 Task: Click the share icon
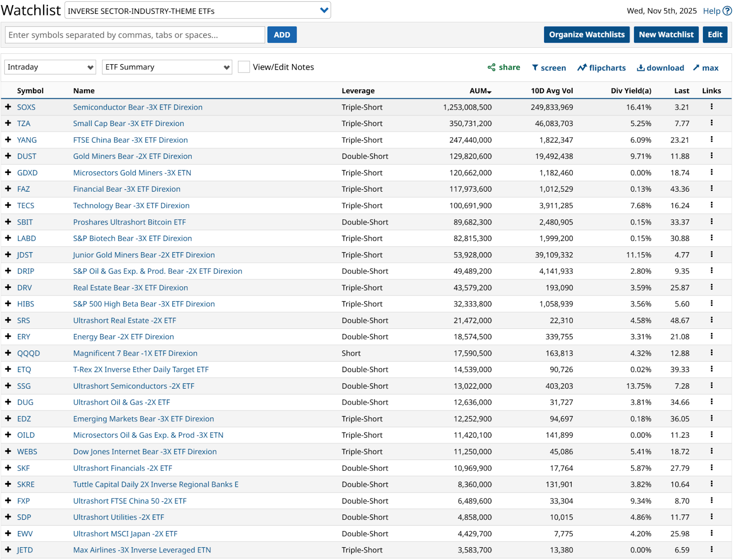click(491, 67)
